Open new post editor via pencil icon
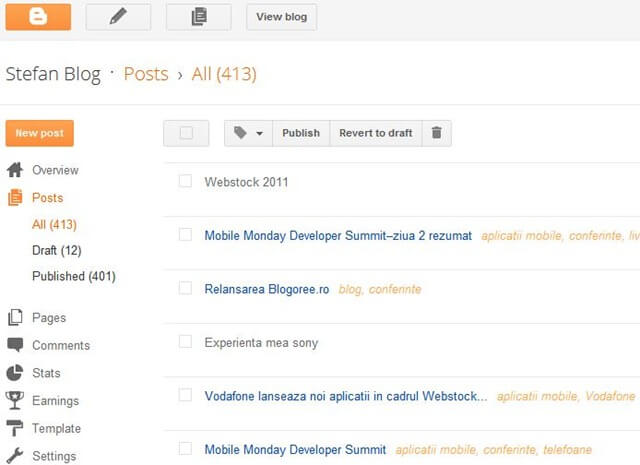 click(118, 17)
